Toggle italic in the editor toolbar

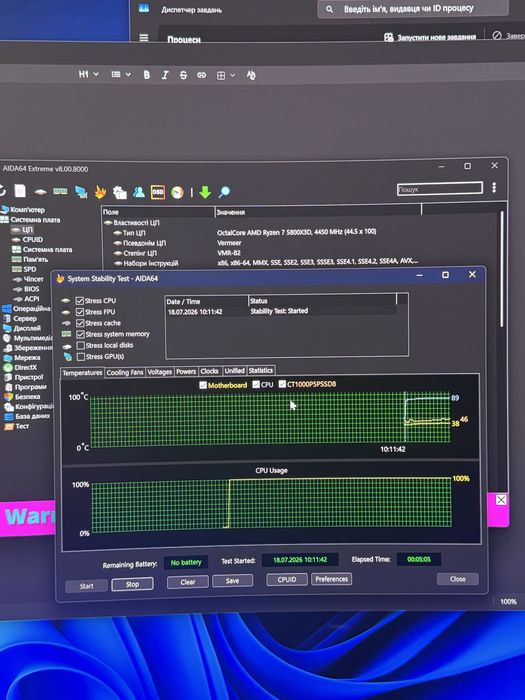click(x=165, y=75)
